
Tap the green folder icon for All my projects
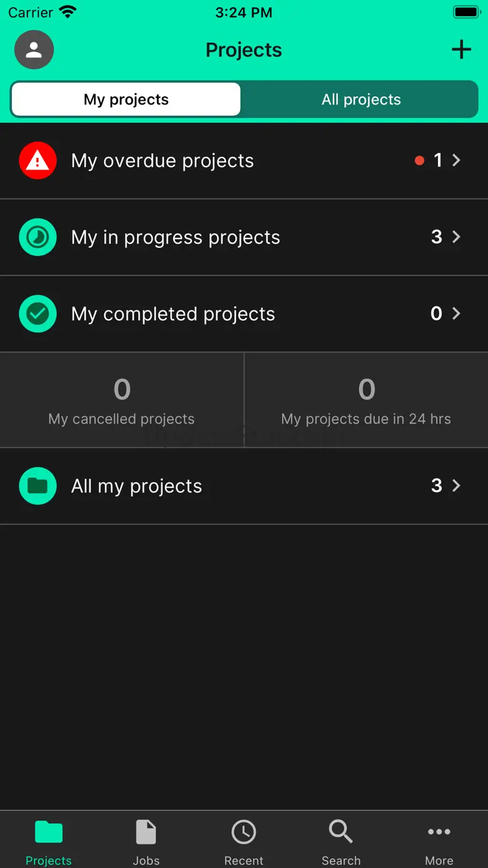pos(38,486)
